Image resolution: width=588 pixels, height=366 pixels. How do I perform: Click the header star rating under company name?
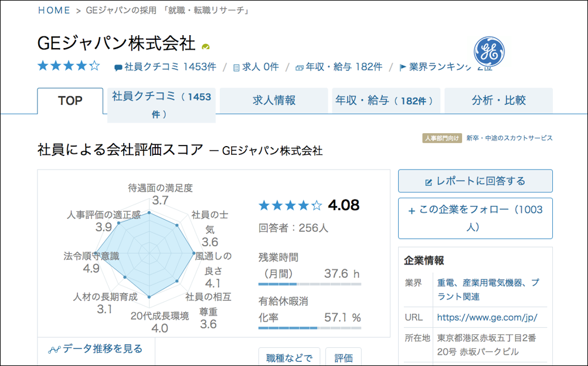click(69, 66)
